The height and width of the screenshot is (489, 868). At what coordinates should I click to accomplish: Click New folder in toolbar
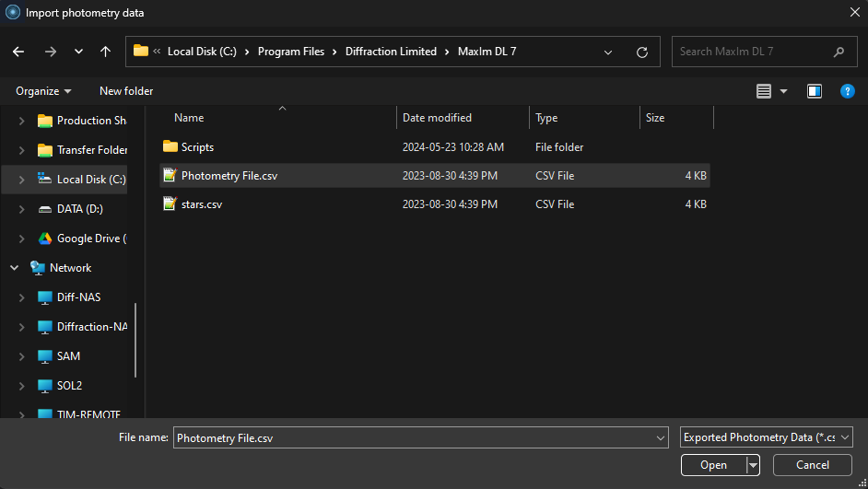126,91
